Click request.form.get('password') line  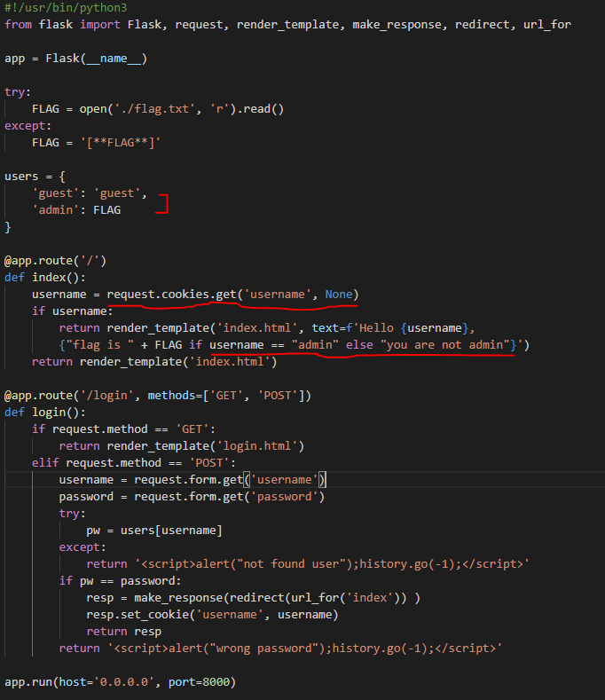pyautogui.click(x=192, y=497)
